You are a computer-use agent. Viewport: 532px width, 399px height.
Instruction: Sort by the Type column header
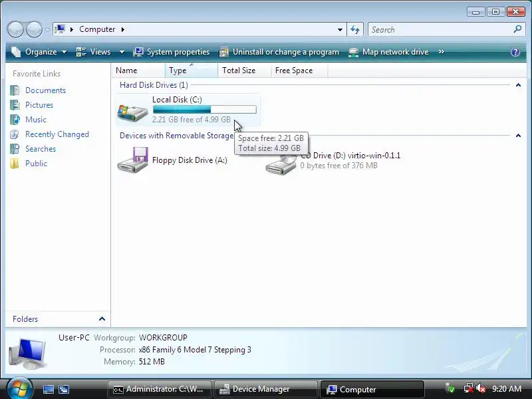(192, 70)
